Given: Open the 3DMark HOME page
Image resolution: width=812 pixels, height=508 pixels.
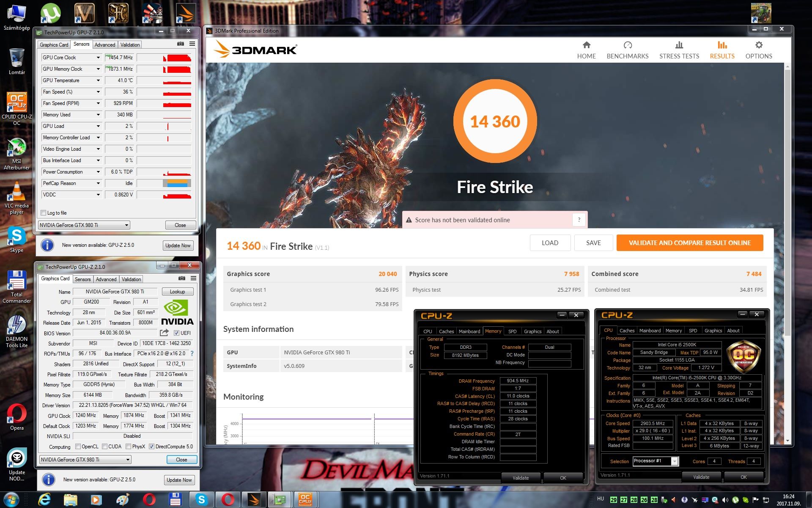Looking at the screenshot, I should [x=586, y=50].
